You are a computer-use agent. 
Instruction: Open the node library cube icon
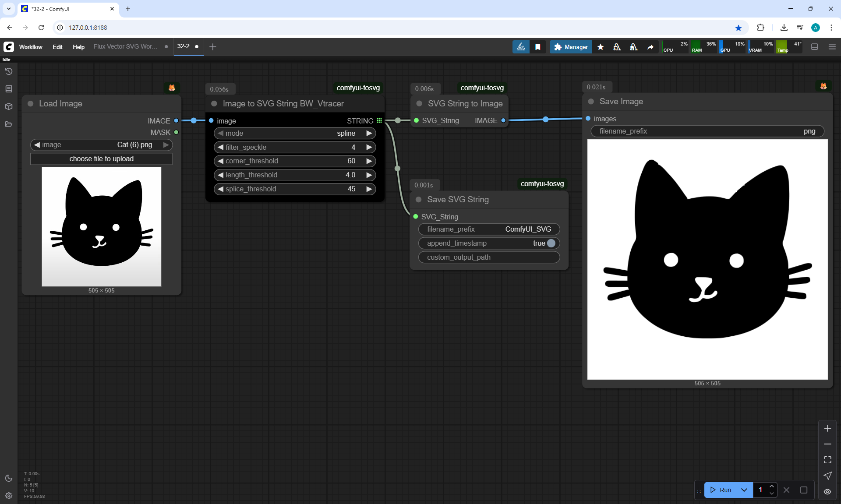point(9,106)
